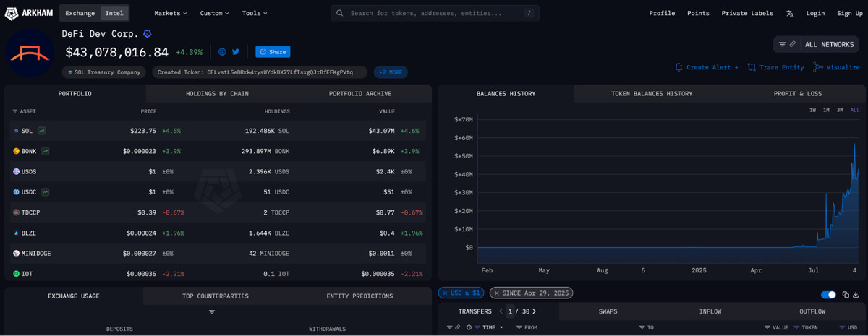Viewport: 868px width, 336px height.
Task: Switch to Intel mode
Action: 114,13
